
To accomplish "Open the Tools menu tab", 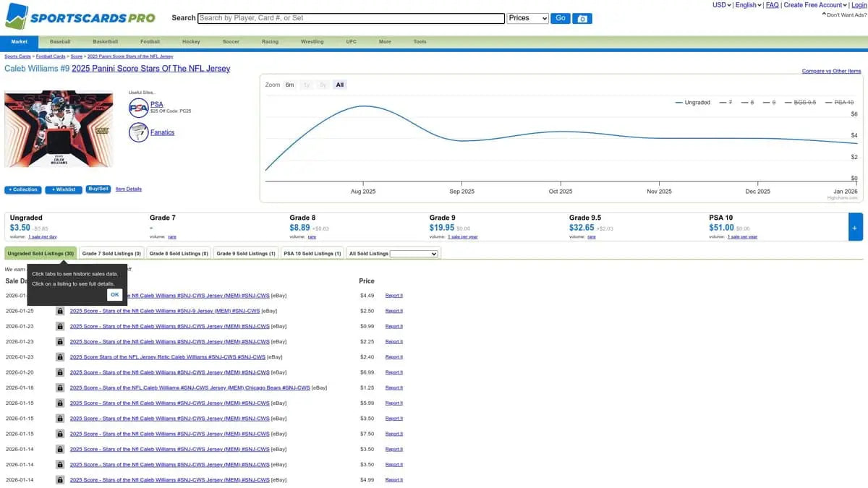I will [x=420, y=42].
